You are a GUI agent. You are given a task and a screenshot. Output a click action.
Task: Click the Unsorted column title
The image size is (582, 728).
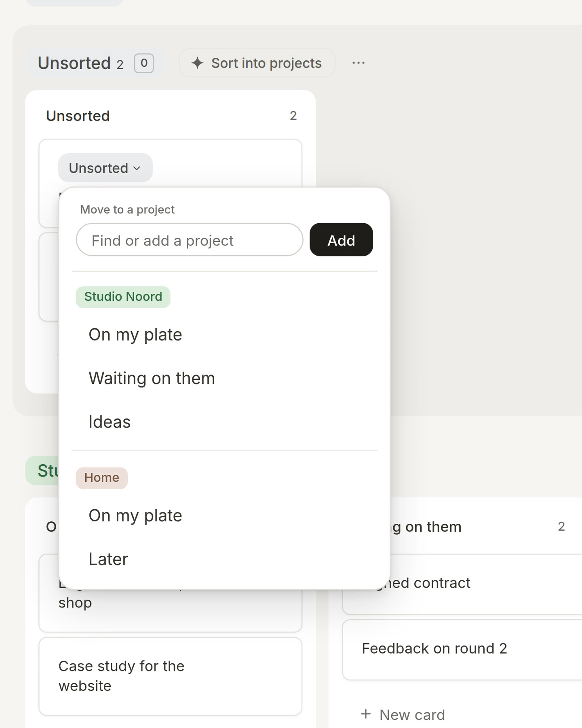pyautogui.click(x=78, y=116)
